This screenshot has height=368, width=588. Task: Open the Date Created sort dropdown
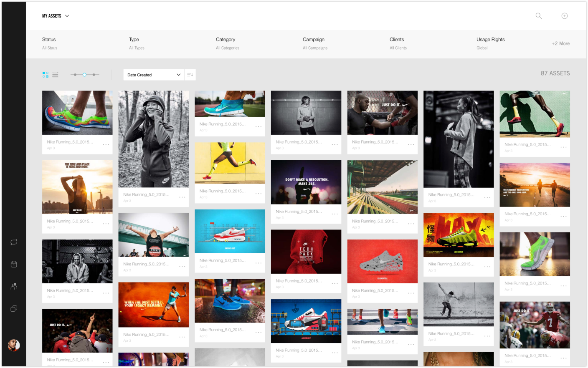tap(154, 75)
